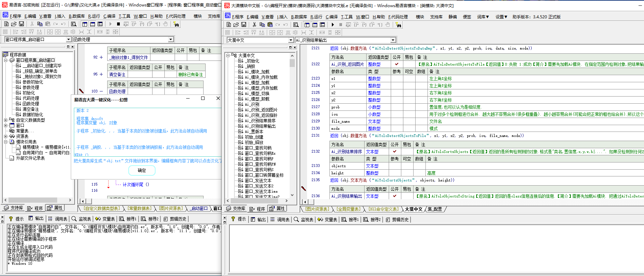Screen dimensions: 644x276
Task: Open the 窗口程序集_启动窗口 dropdown list
Action: 68,39
